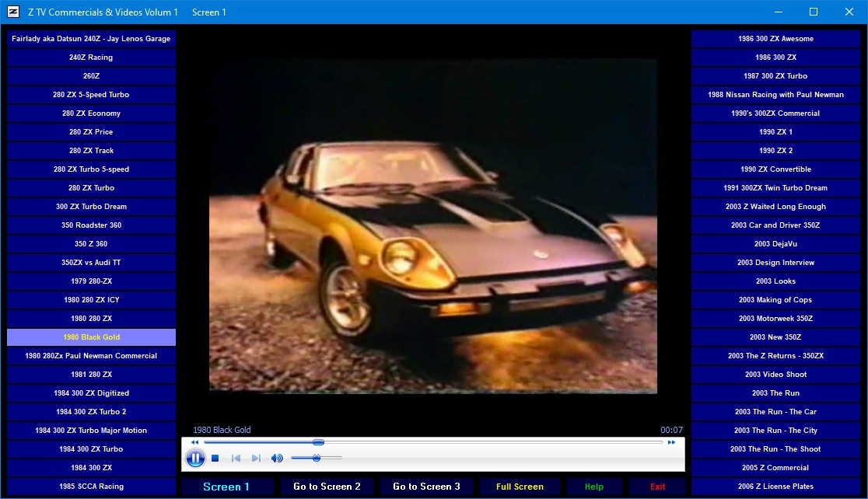Select 2003 Design Interview

(x=775, y=262)
